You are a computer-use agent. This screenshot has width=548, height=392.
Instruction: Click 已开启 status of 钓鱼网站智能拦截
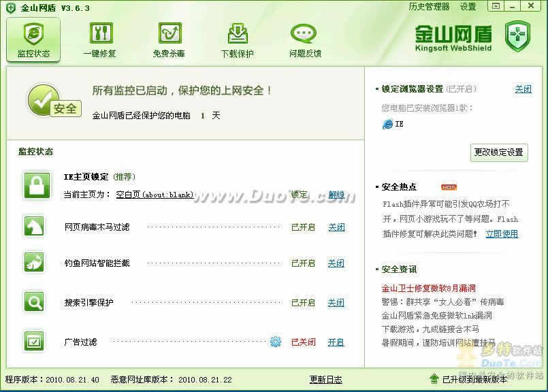[x=304, y=263]
